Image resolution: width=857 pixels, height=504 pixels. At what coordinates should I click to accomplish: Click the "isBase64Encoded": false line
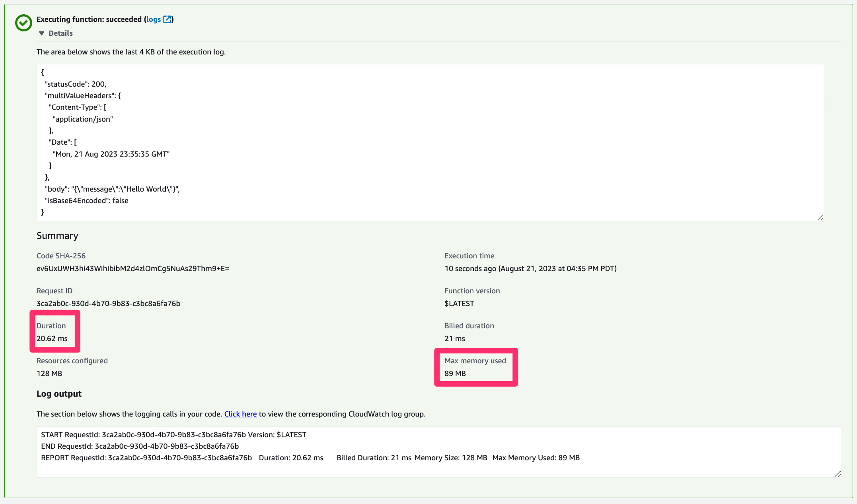point(86,200)
